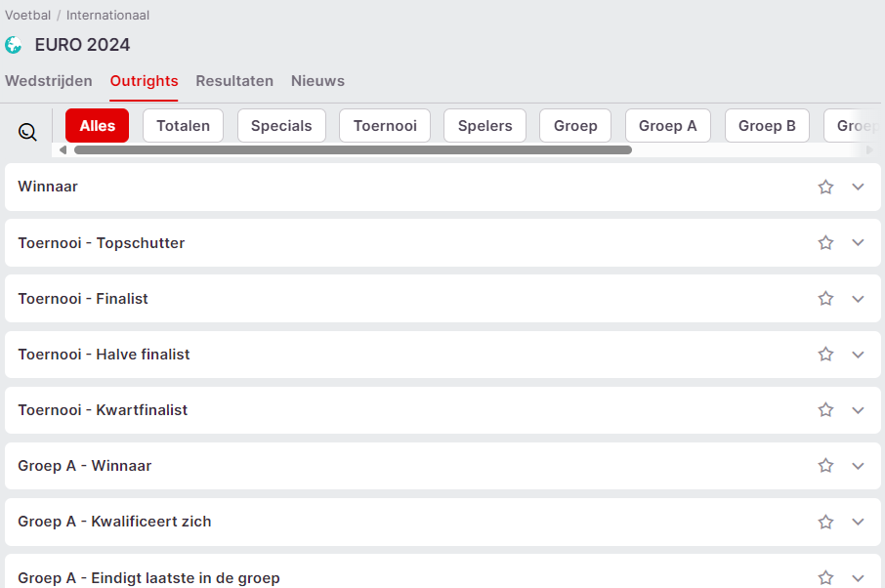Click the search magnifier icon
The image size is (885, 588).
27,132
